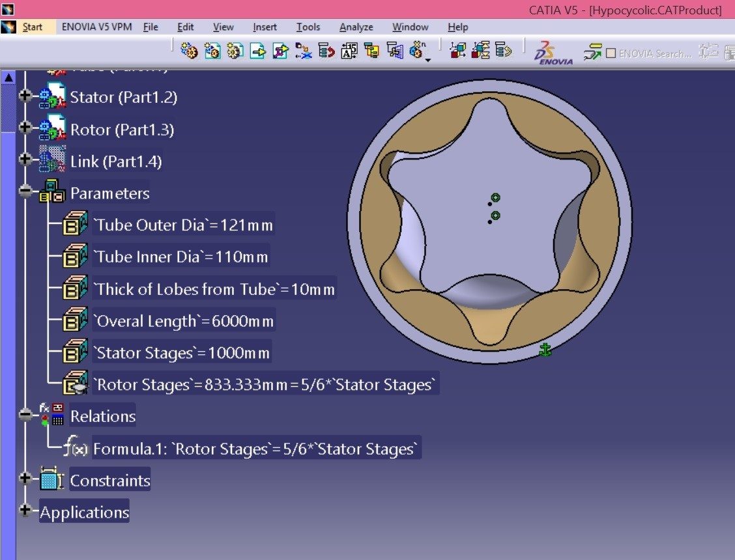The image size is (735, 560).
Task: Select Link (Part1.4) in the tree
Action: tap(116, 161)
